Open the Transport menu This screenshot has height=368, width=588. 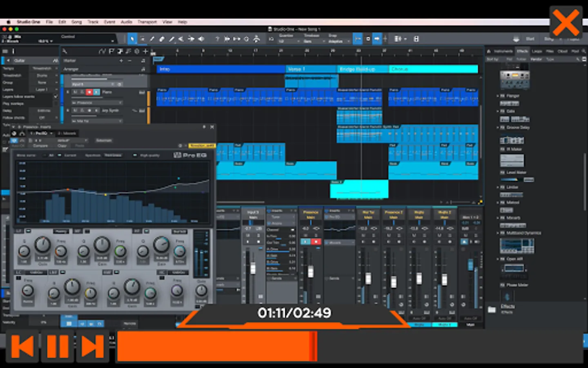[x=147, y=22]
